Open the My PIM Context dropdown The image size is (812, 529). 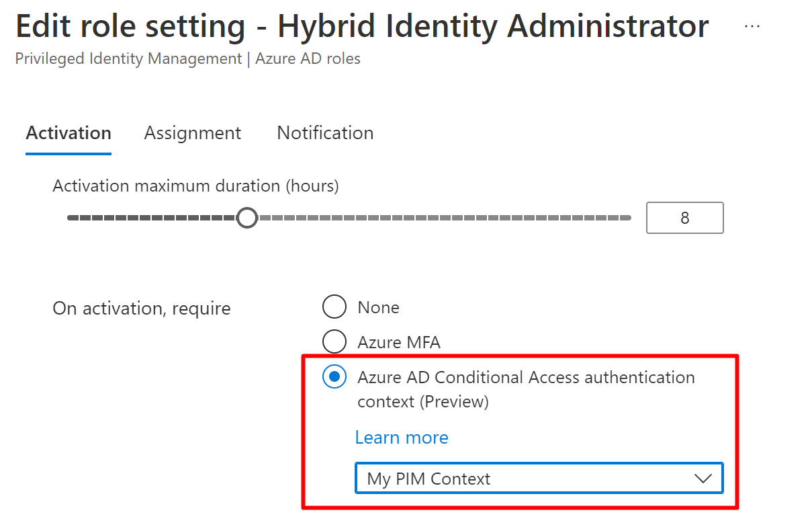(x=524, y=479)
